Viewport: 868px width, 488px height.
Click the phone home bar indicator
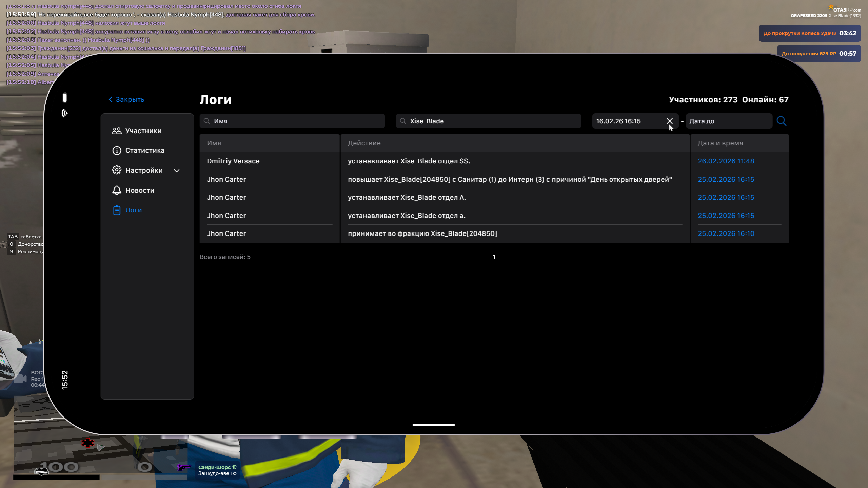(433, 425)
